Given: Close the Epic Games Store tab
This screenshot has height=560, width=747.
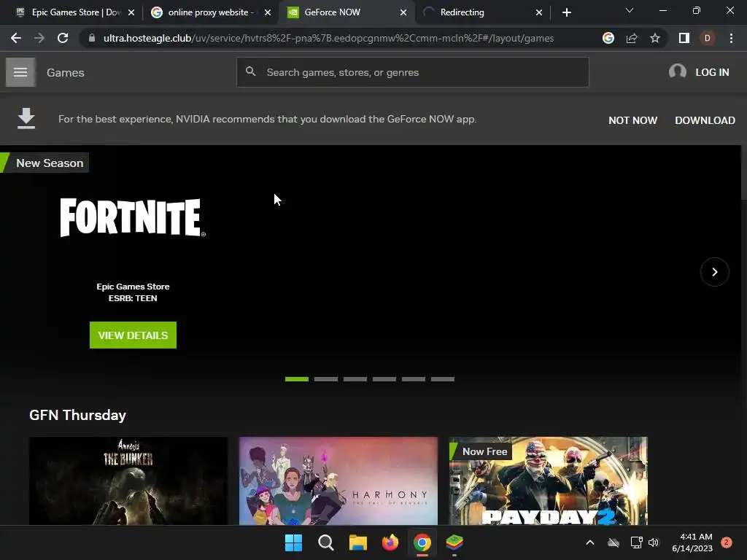Looking at the screenshot, I should 131,12.
